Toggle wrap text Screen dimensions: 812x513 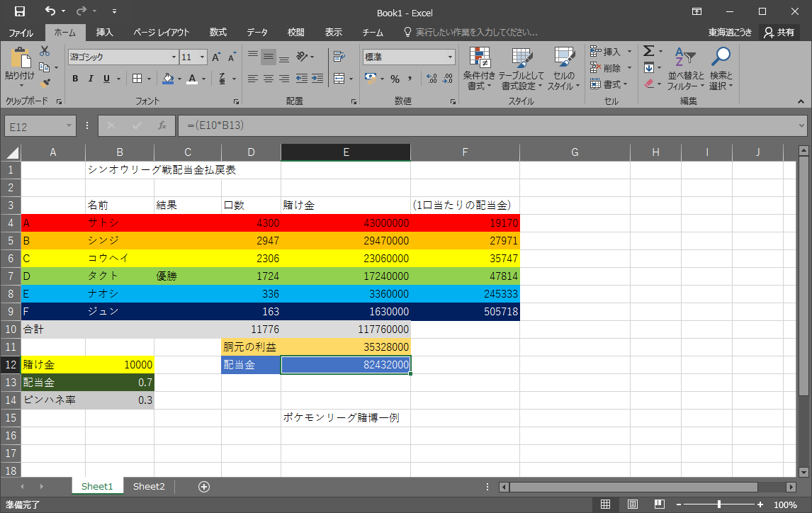click(339, 57)
